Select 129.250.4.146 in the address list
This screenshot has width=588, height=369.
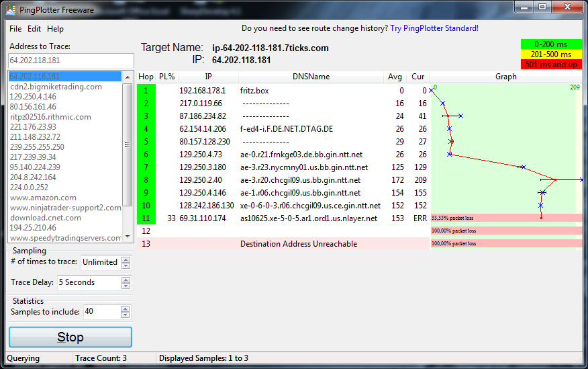(65, 97)
